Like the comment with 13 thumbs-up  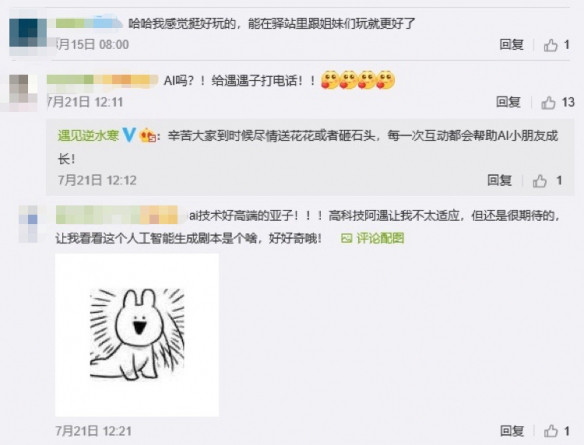[548, 102]
